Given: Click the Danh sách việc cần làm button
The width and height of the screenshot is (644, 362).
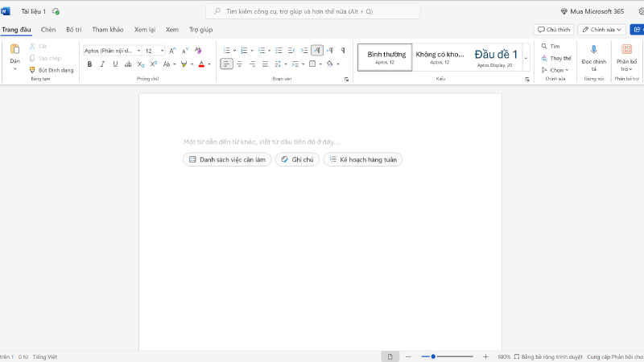Looking at the screenshot, I should pyautogui.click(x=227, y=159).
